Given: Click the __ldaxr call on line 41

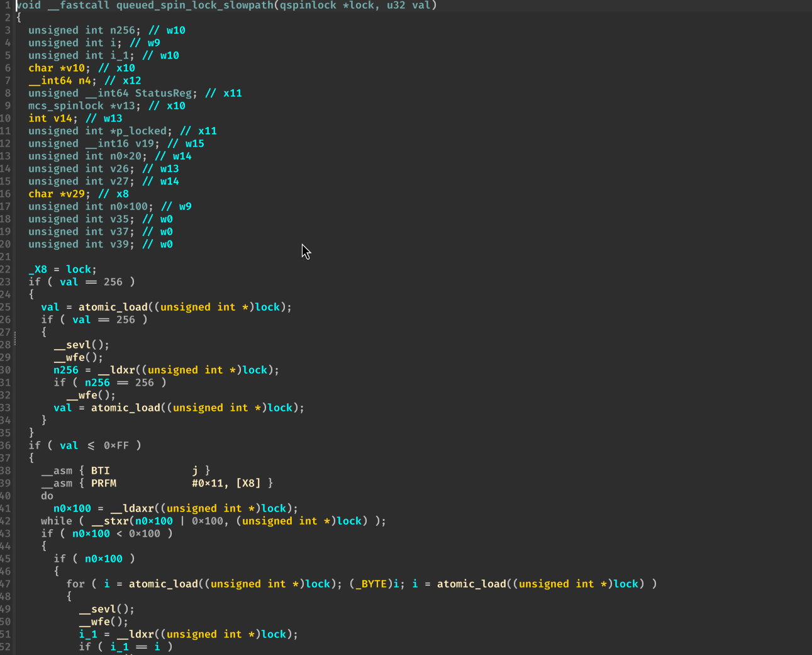Looking at the screenshot, I should click(135, 508).
